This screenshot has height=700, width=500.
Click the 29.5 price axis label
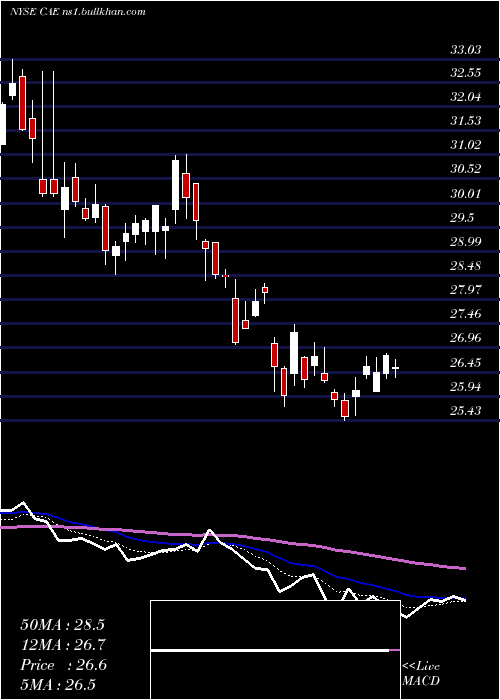point(462,218)
